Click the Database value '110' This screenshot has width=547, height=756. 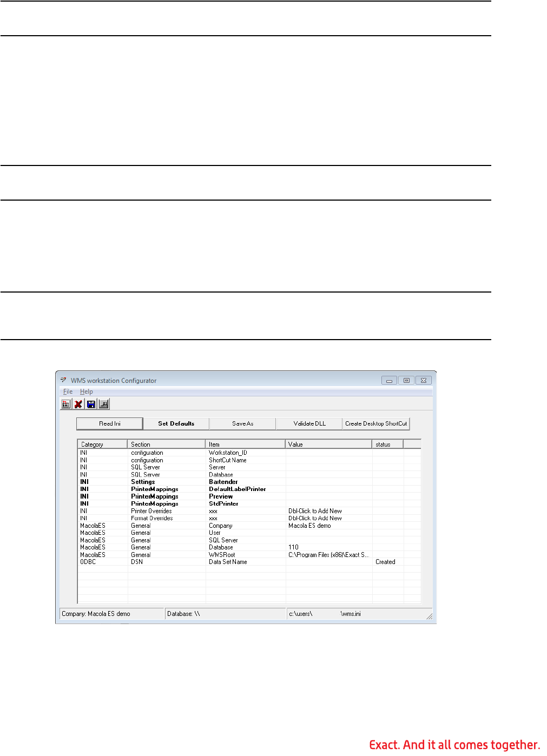coord(293,547)
